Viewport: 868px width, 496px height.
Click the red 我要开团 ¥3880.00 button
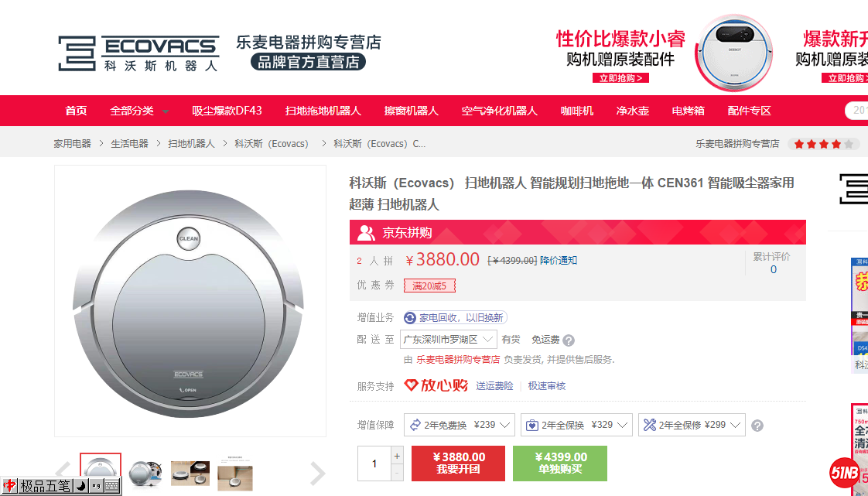pyautogui.click(x=458, y=463)
